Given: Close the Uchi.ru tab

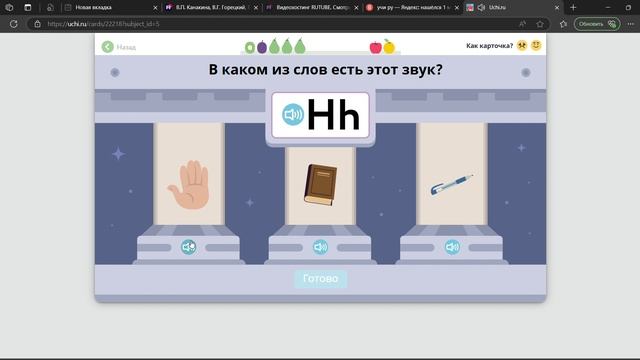Looking at the screenshot, I should [x=557, y=7].
